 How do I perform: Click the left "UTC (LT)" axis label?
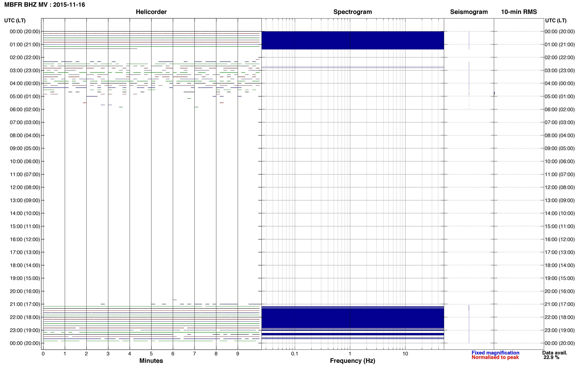pos(15,20)
